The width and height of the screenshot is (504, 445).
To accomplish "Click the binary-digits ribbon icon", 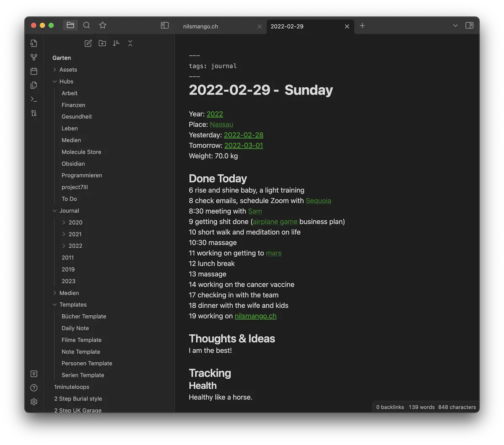I will (x=34, y=113).
